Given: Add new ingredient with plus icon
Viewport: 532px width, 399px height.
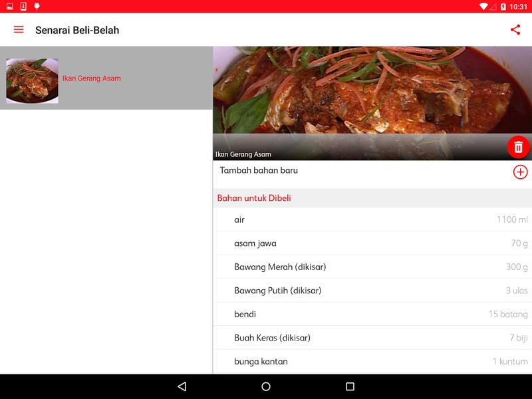Looking at the screenshot, I should pos(520,172).
